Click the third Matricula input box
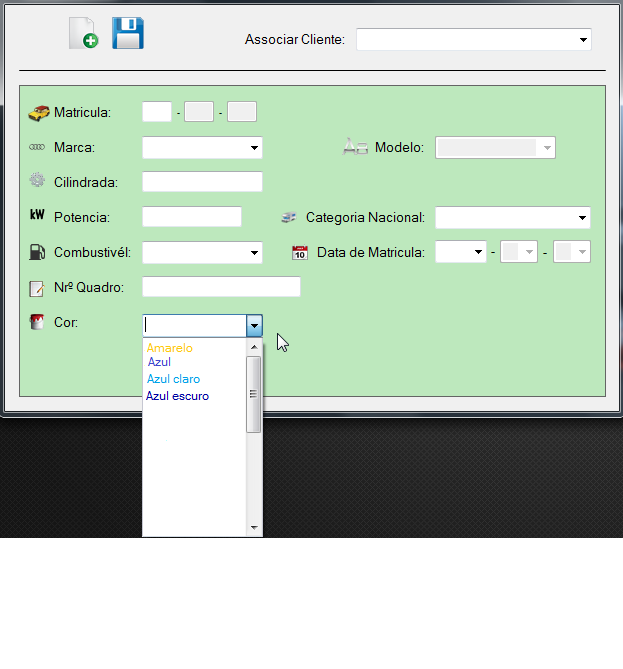The height and width of the screenshot is (669, 623). 242,112
